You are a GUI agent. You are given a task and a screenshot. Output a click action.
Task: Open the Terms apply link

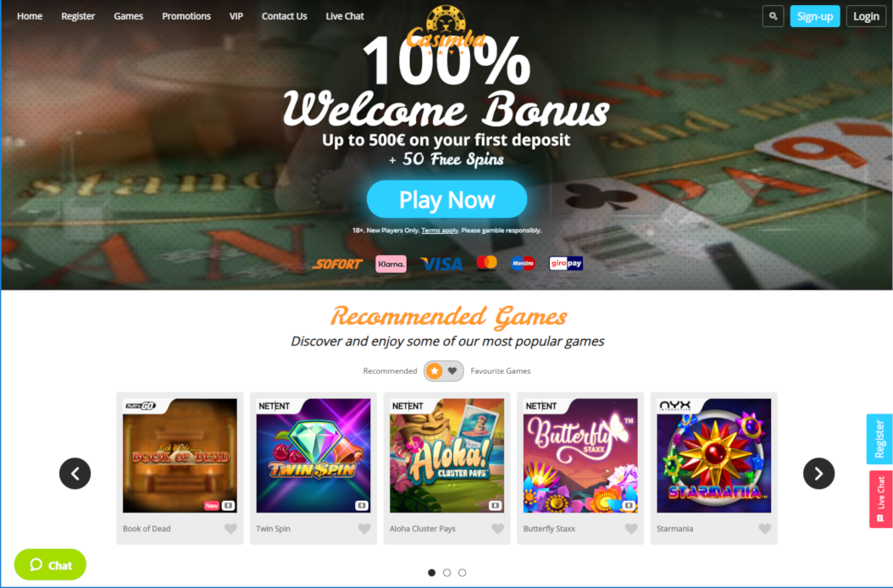440,230
